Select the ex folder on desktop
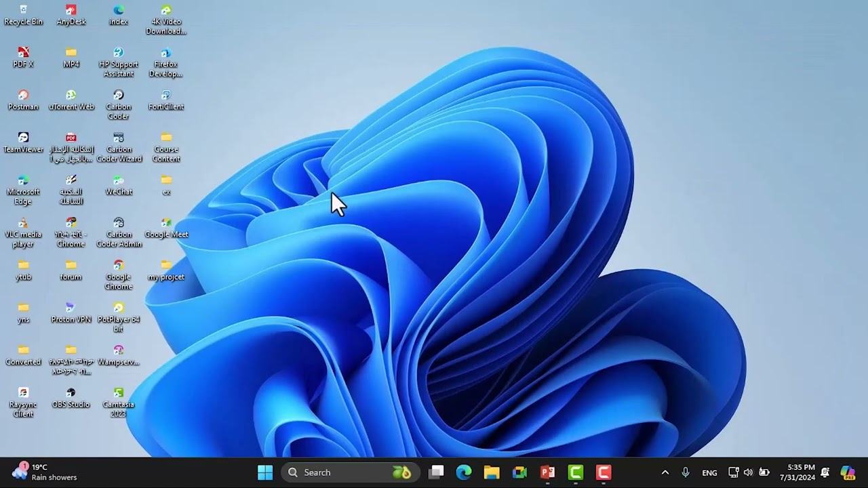 166,186
